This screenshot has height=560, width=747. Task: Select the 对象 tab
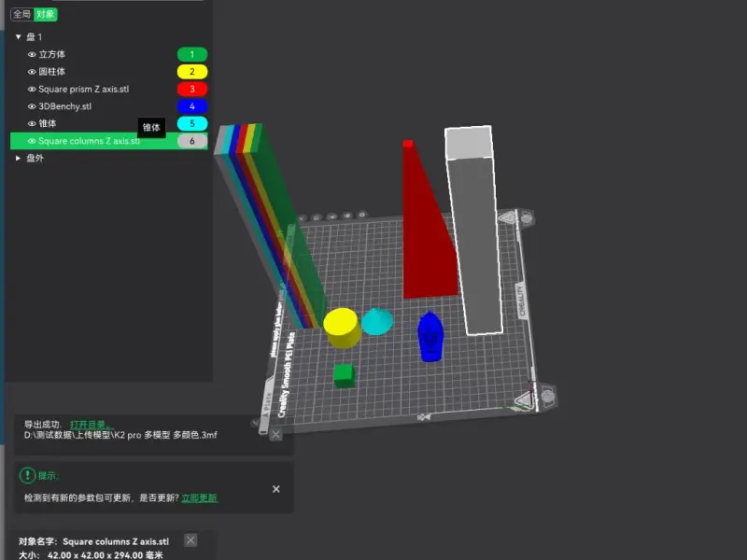(46, 14)
